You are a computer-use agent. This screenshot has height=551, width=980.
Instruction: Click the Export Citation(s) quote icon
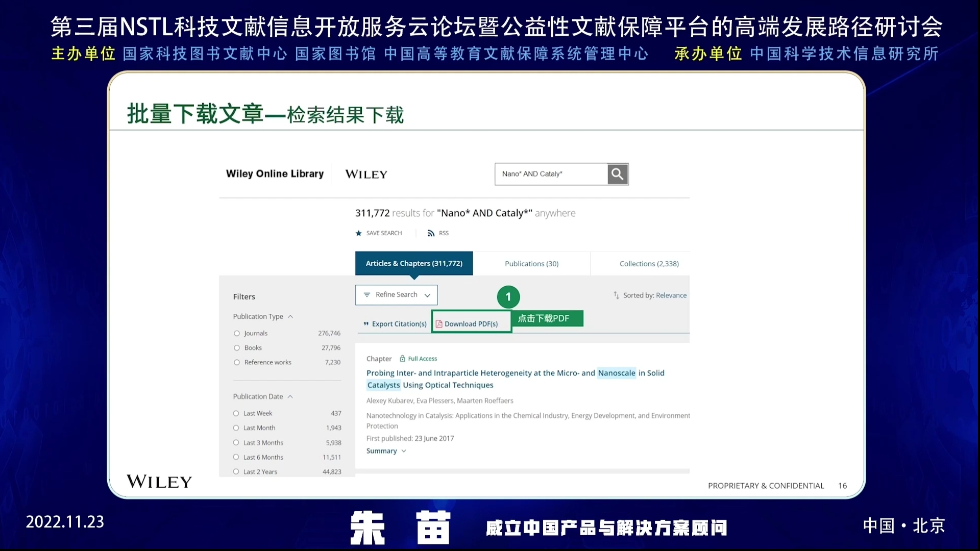point(366,324)
